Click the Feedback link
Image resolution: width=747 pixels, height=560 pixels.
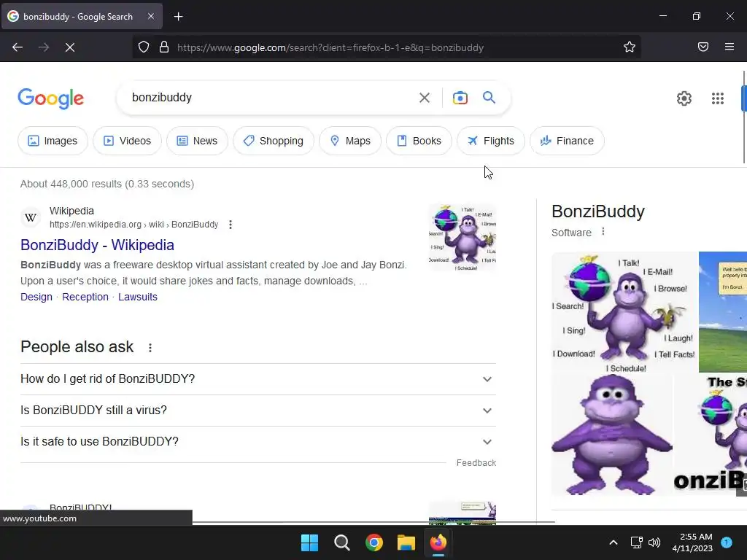click(476, 463)
